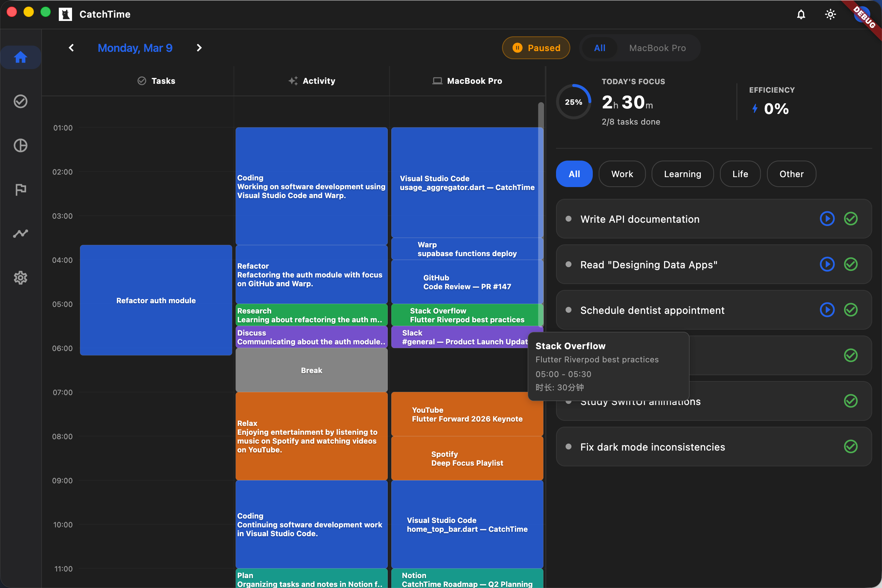Start timer for "Schedule dentist appointment"
Screen dimensions: 882x588
827,310
